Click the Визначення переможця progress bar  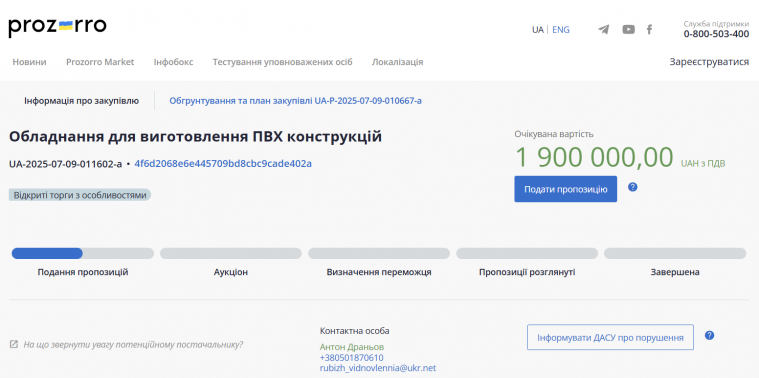pos(379,254)
